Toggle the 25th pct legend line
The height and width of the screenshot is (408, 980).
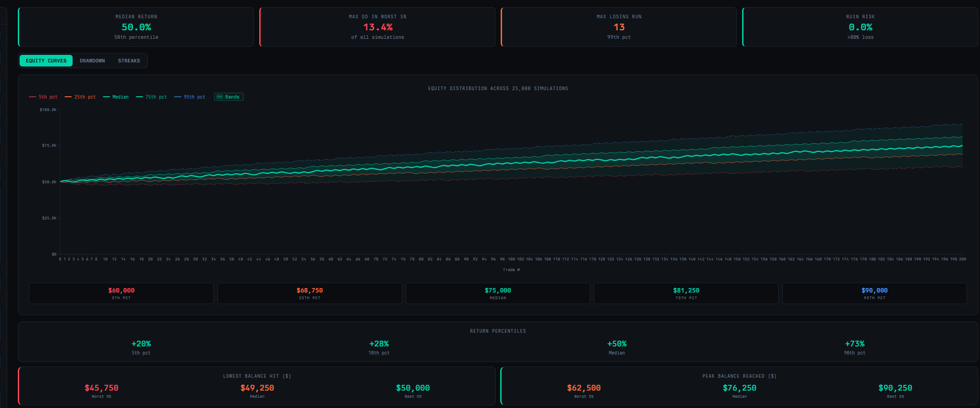pyautogui.click(x=80, y=97)
